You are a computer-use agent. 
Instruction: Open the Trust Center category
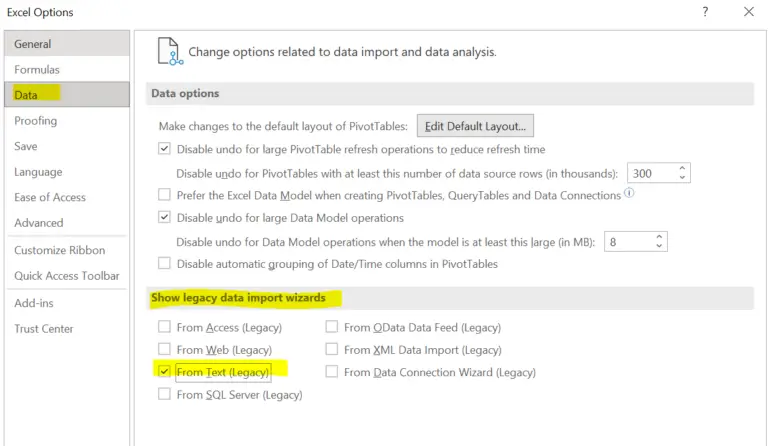click(x=67, y=329)
